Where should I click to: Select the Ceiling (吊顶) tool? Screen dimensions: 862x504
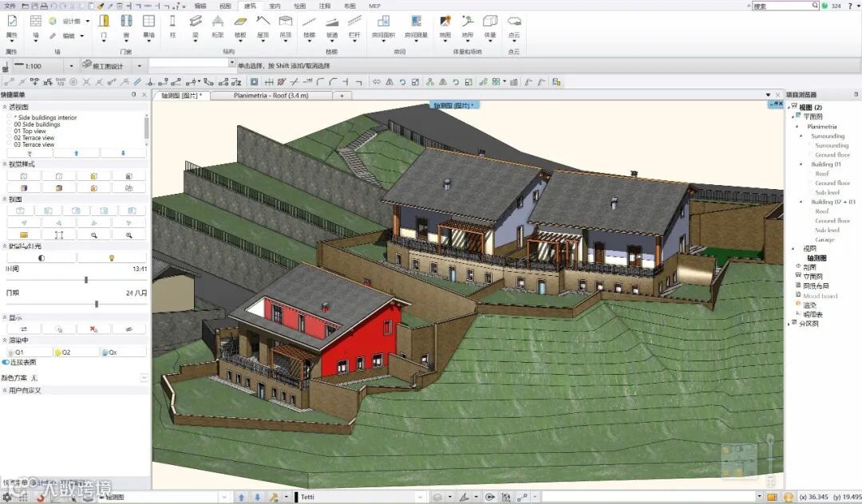(x=285, y=27)
